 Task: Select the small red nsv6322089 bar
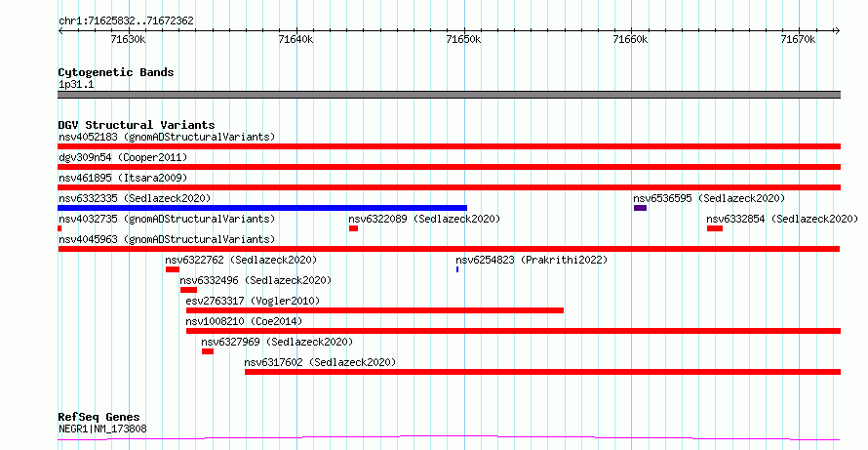(x=353, y=228)
